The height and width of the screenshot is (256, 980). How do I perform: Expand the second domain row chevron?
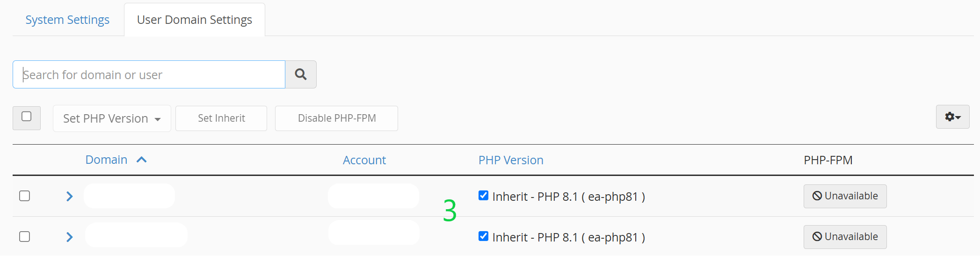tap(70, 237)
